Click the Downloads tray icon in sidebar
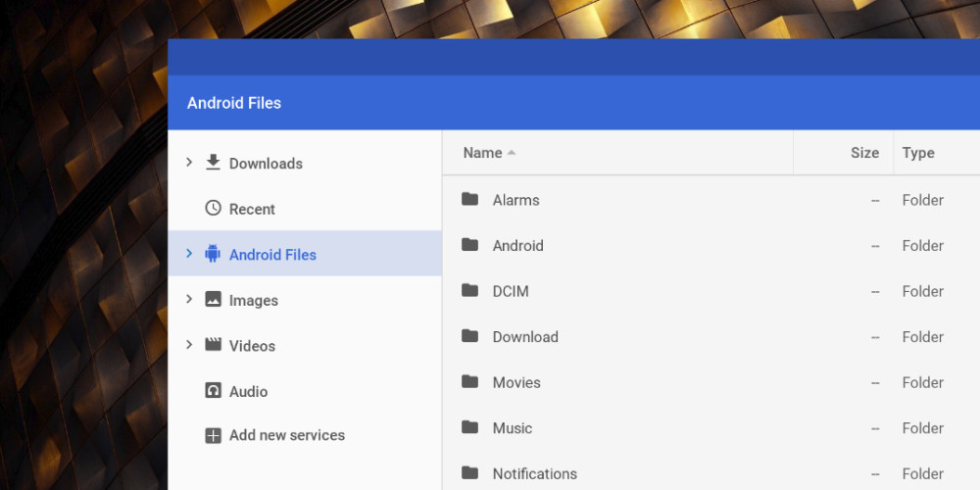The width and height of the screenshot is (980, 490). click(213, 163)
